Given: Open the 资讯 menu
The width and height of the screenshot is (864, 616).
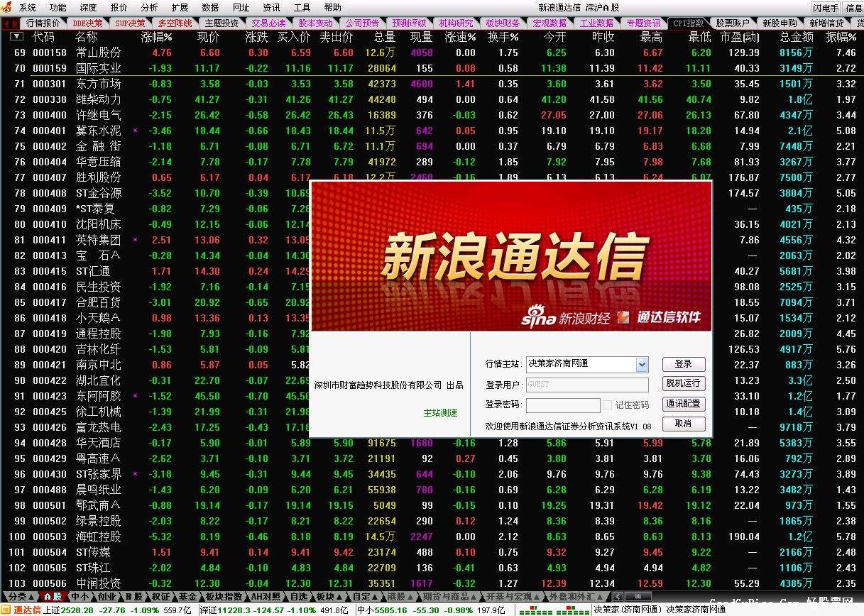Looking at the screenshot, I should 271,7.
